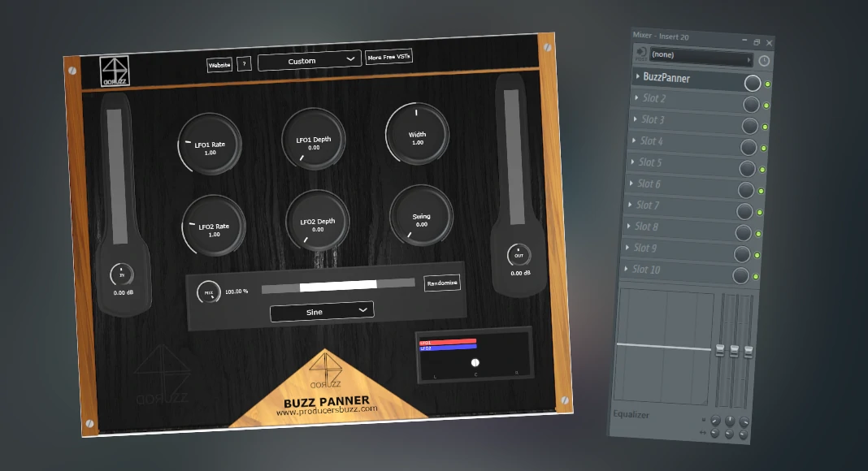The height and width of the screenshot is (471, 868).
Task: Click the Randomize button
Action: pos(442,283)
